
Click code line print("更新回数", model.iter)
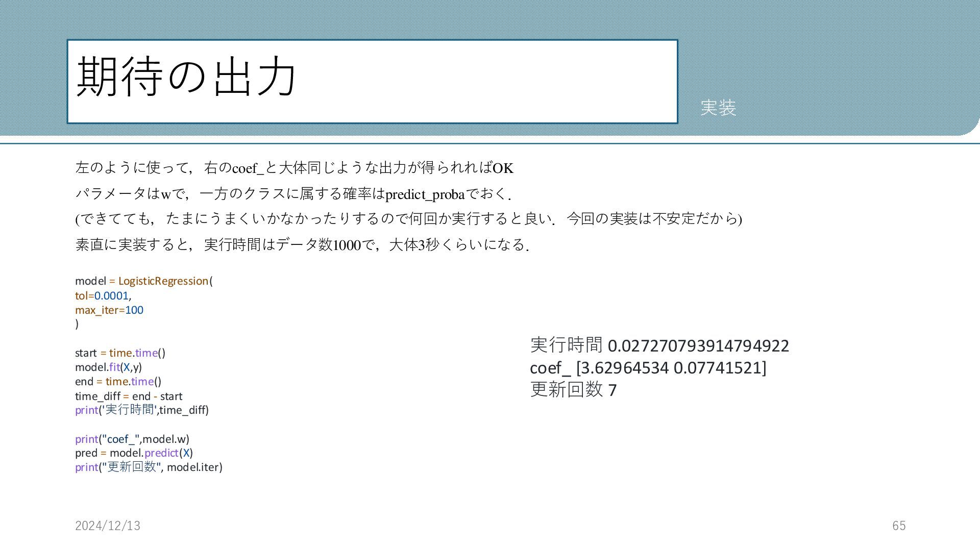coord(149,467)
